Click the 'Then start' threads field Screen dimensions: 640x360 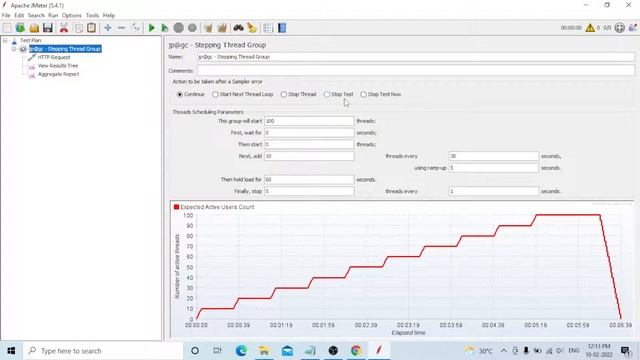click(x=309, y=144)
